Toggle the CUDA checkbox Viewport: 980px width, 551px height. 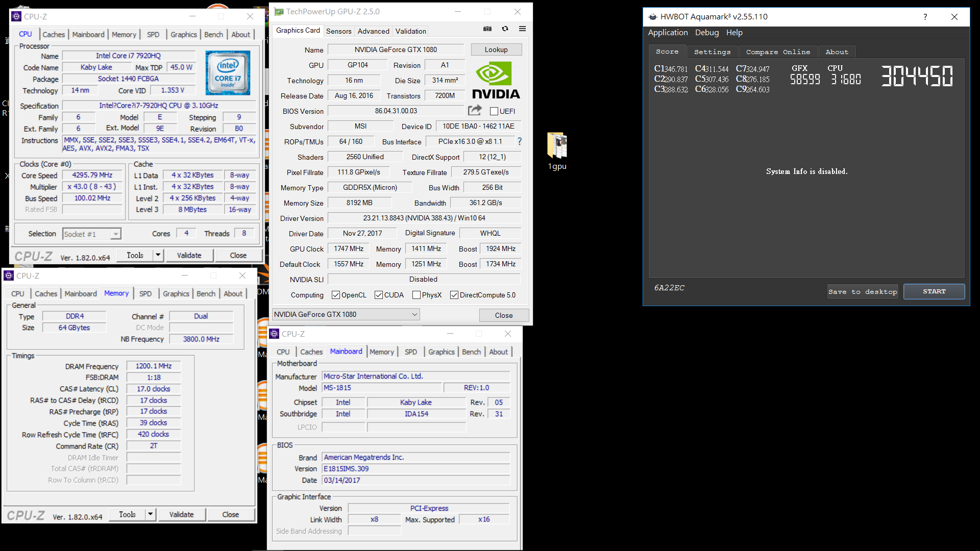378,295
